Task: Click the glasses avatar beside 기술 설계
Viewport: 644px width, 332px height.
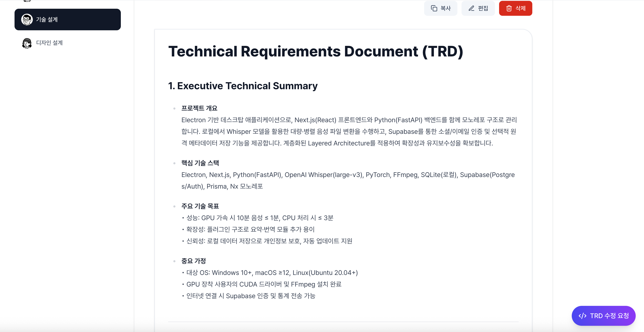Action: click(x=27, y=19)
